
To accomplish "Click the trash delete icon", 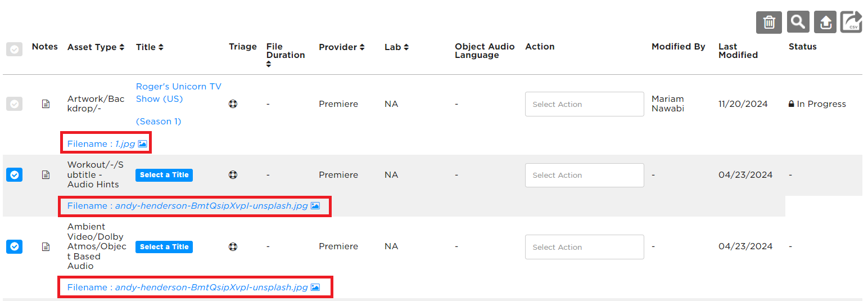I will (x=768, y=23).
